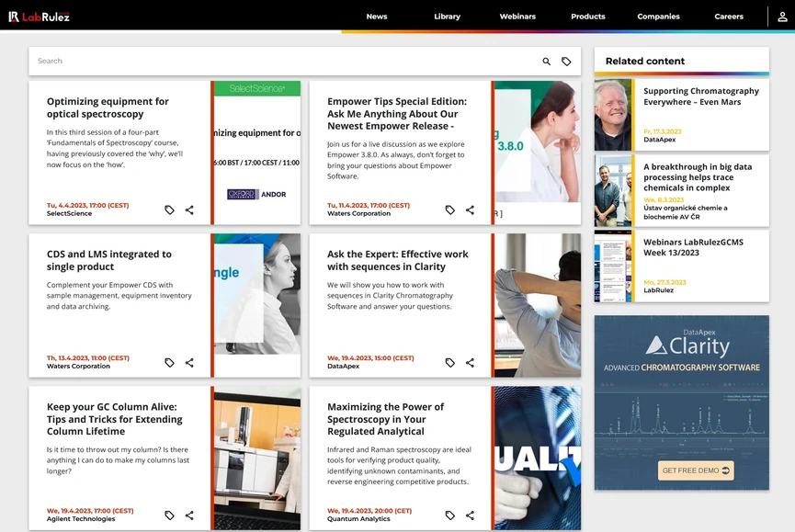
Task: Share the Empower Tips Special Edition webinar
Action: [x=470, y=209]
